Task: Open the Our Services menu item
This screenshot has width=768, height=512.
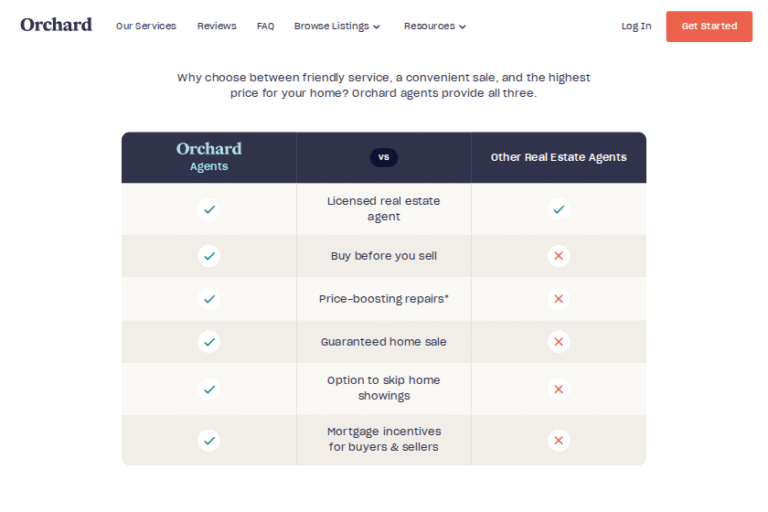Action: point(146,26)
